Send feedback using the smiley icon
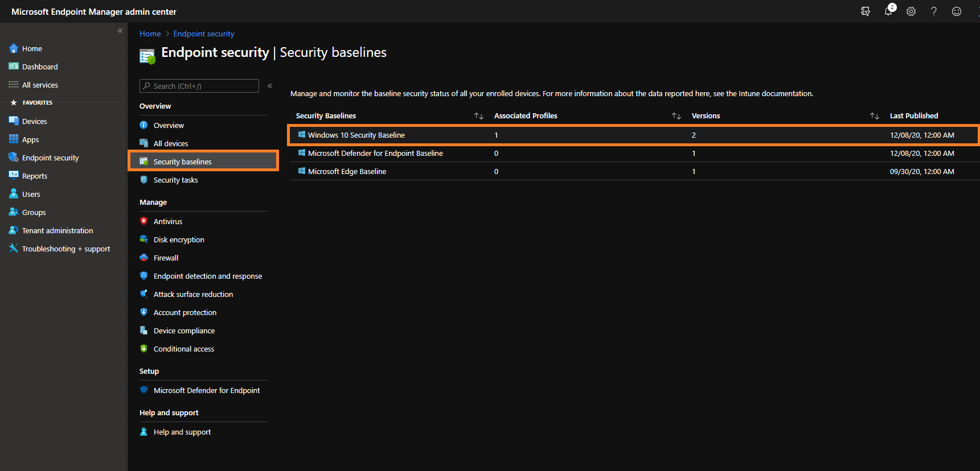 pos(957,11)
